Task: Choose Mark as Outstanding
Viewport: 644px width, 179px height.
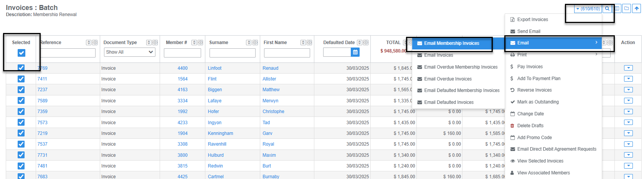Action: tap(553, 102)
